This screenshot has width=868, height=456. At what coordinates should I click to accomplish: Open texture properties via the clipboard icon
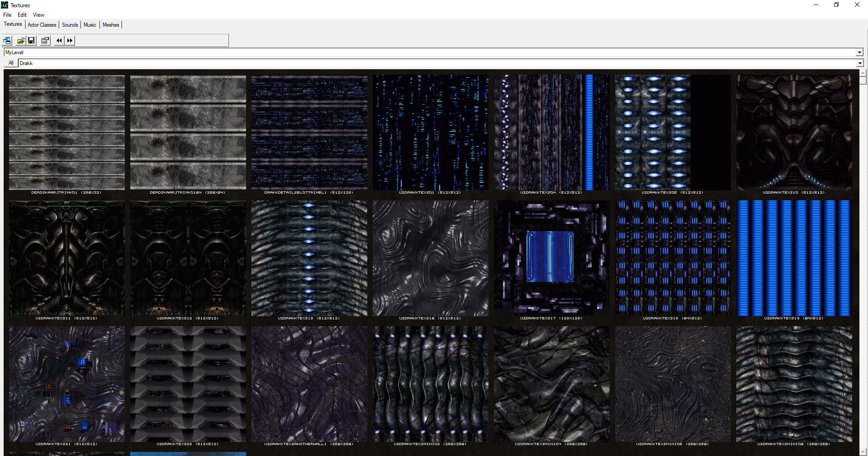click(x=45, y=41)
